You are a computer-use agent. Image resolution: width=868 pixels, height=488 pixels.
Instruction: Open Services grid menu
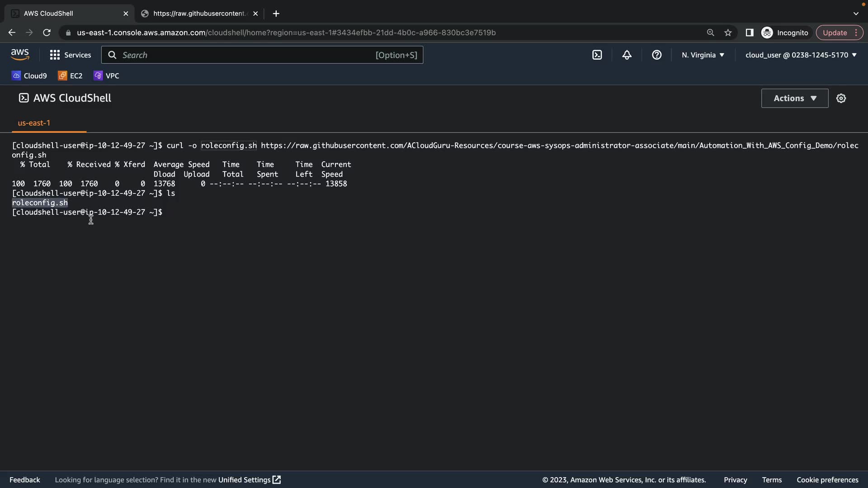71,55
